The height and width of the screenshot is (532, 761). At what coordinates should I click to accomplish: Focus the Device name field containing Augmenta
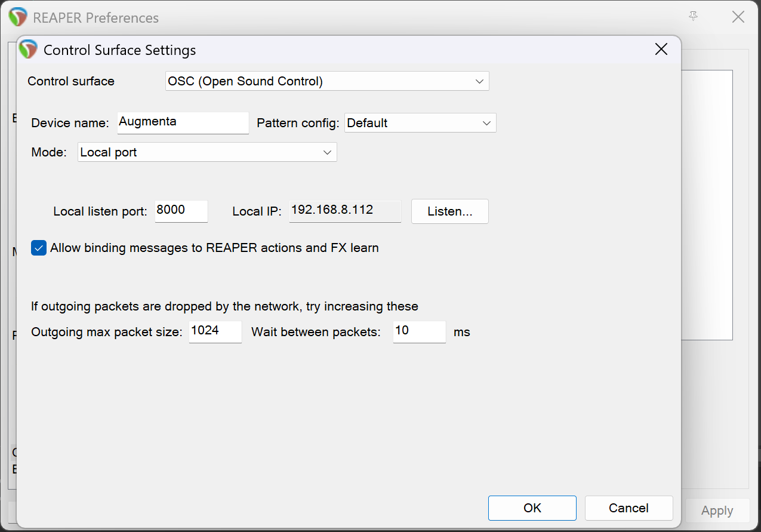coord(183,122)
